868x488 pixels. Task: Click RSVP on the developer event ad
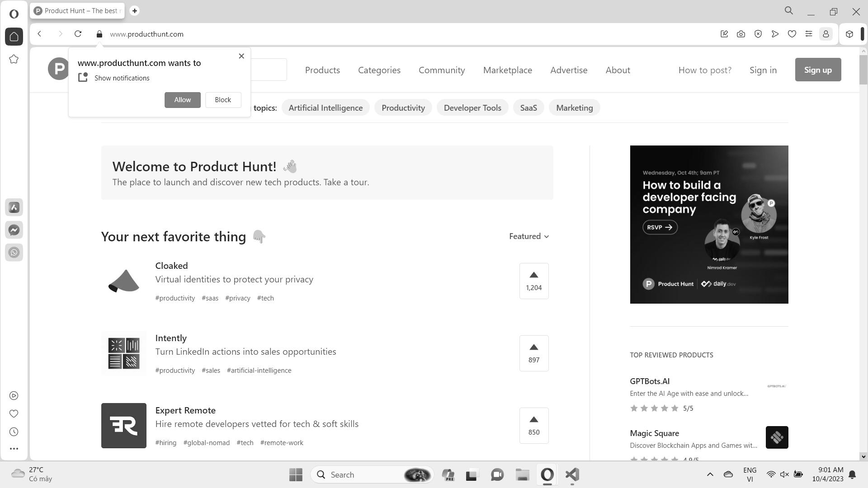pos(660,227)
